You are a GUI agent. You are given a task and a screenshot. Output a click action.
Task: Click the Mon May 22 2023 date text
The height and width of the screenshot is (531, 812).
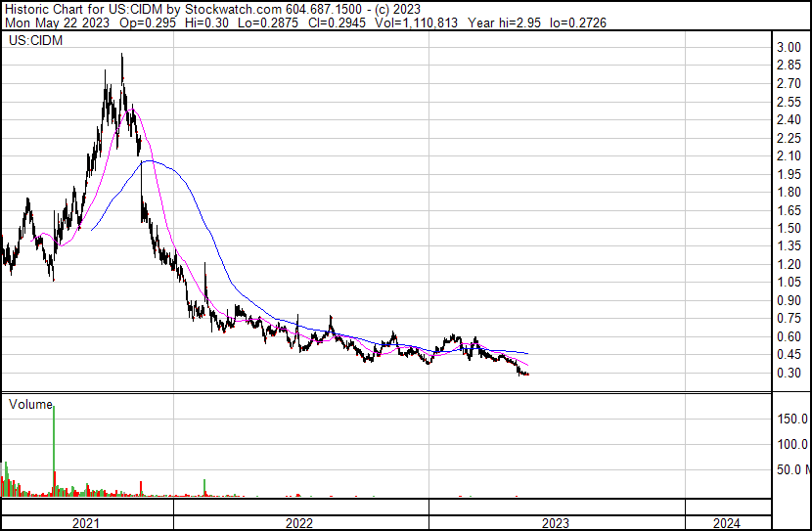pos(55,22)
